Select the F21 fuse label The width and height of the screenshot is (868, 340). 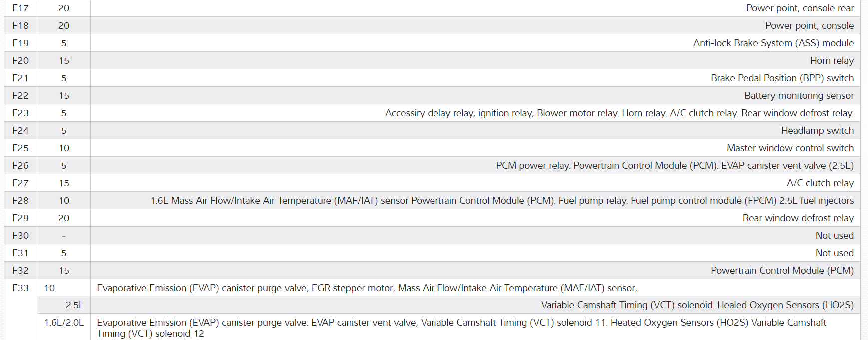[x=20, y=78]
